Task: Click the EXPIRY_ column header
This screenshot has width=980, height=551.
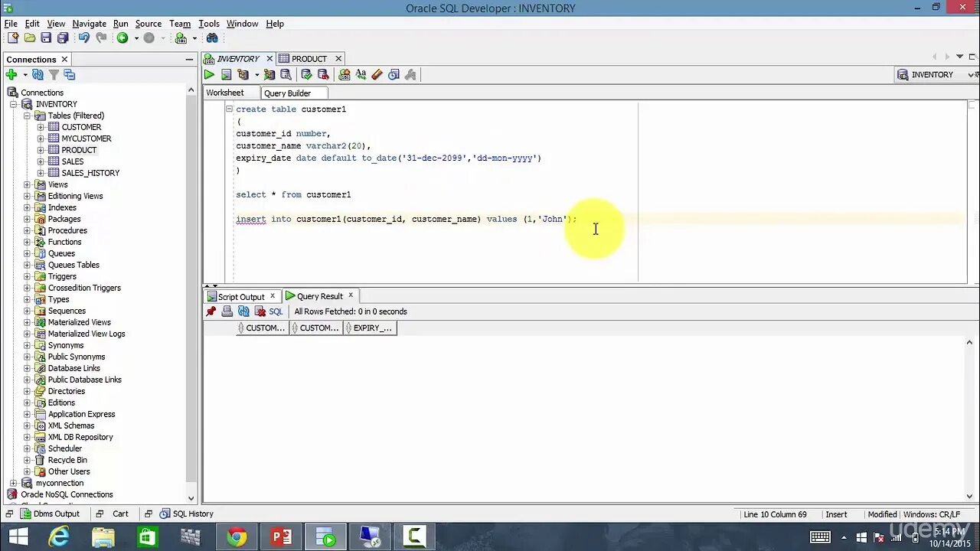Action: [372, 328]
